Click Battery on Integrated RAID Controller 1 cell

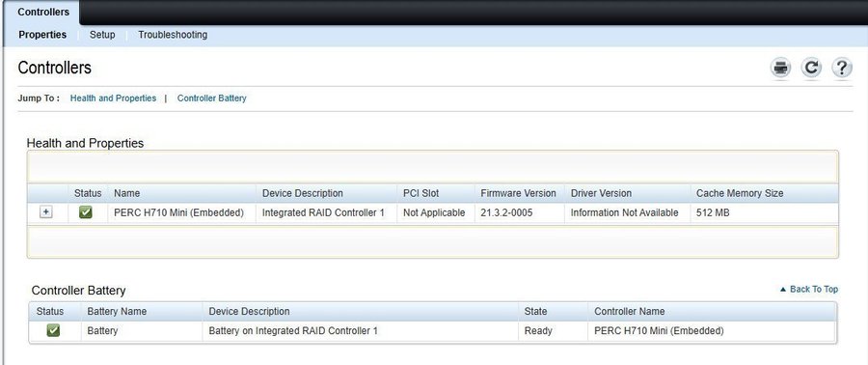click(x=293, y=330)
